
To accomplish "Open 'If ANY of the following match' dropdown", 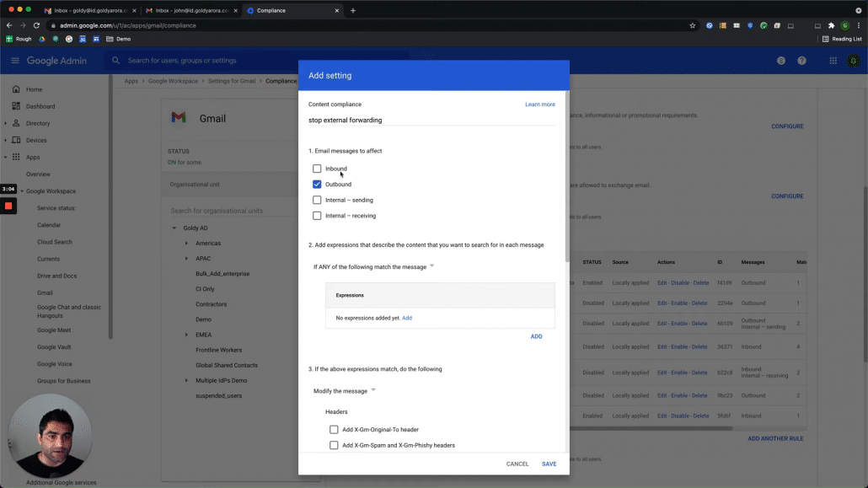I will (x=373, y=266).
